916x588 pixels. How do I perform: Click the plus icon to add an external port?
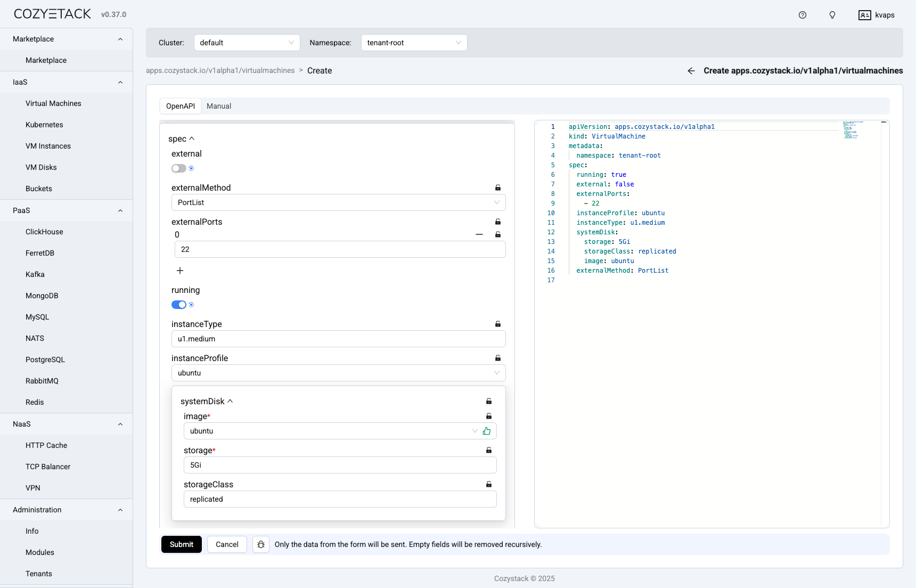[x=180, y=271]
